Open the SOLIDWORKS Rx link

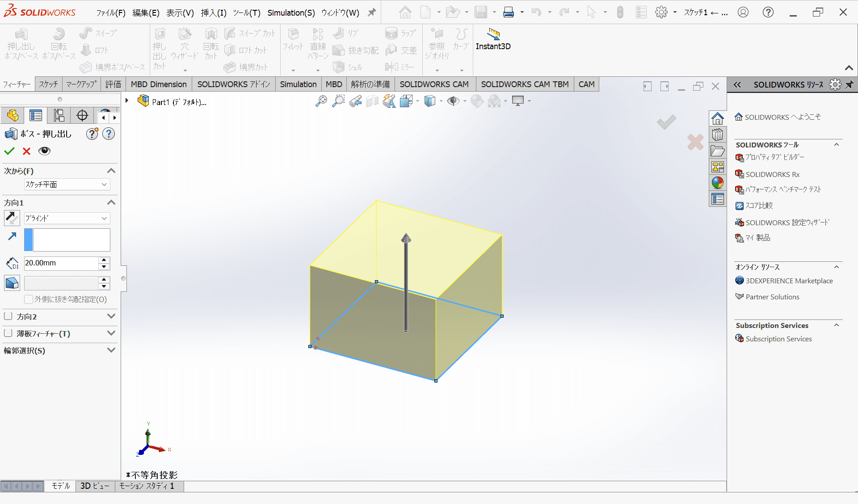(772, 175)
